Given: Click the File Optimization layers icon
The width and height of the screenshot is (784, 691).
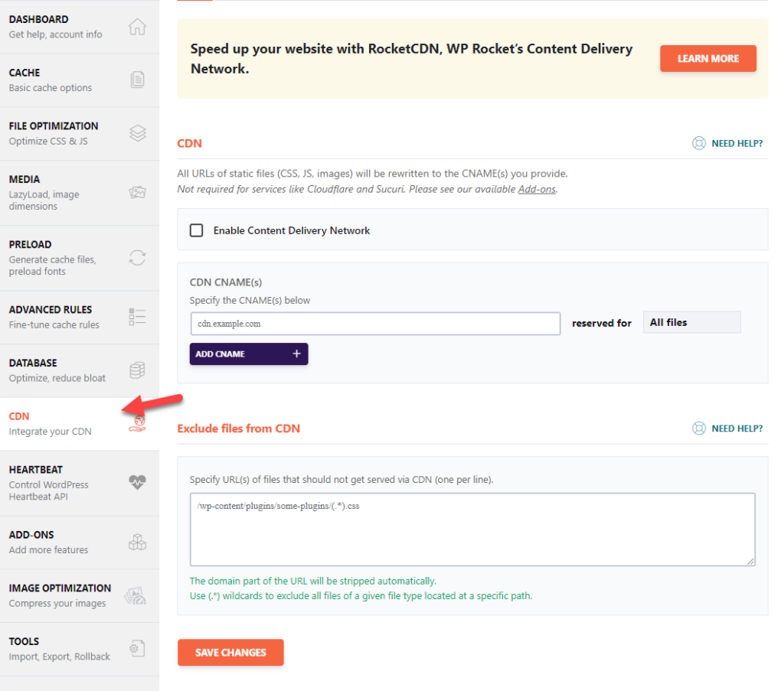Looking at the screenshot, I should 138,133.
